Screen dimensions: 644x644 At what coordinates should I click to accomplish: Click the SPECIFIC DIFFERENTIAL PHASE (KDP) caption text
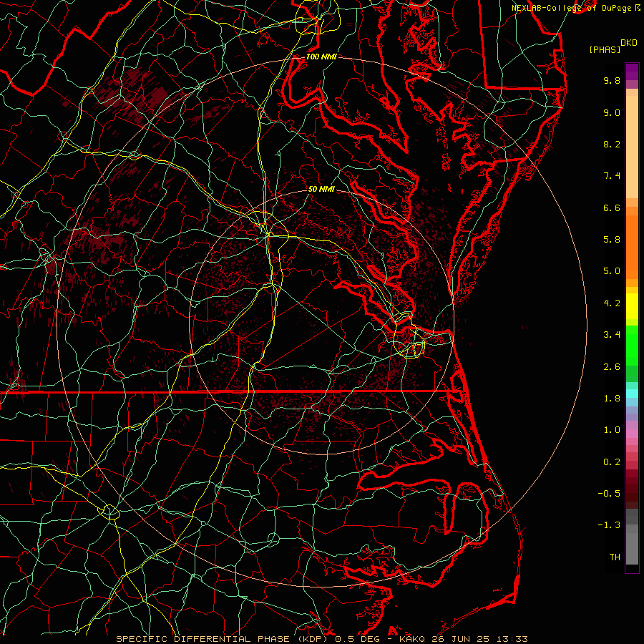coord(223,639)
